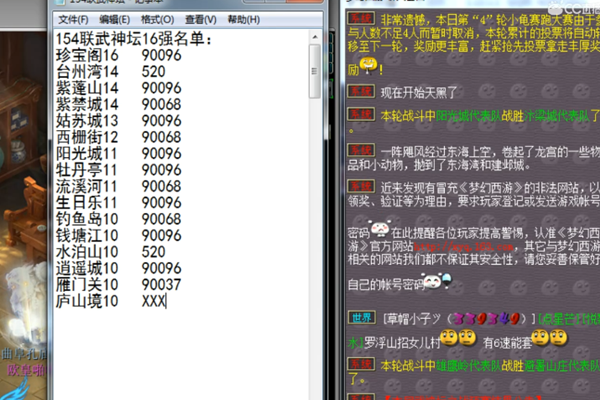Open the 文件(F) menu in Notepad

tap(73, 20)
